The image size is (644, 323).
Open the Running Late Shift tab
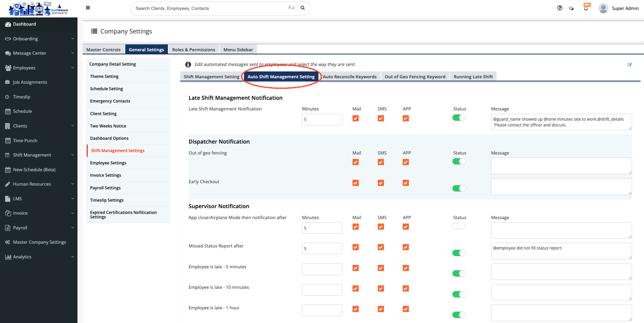pyautogui.click(x=473, y=77)
